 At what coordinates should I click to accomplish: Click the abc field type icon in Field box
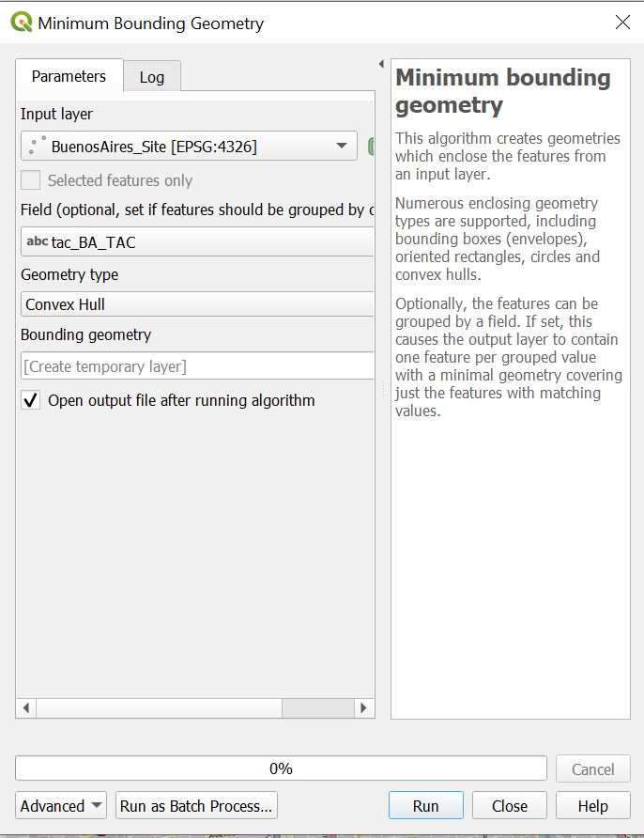pos(37,242)
